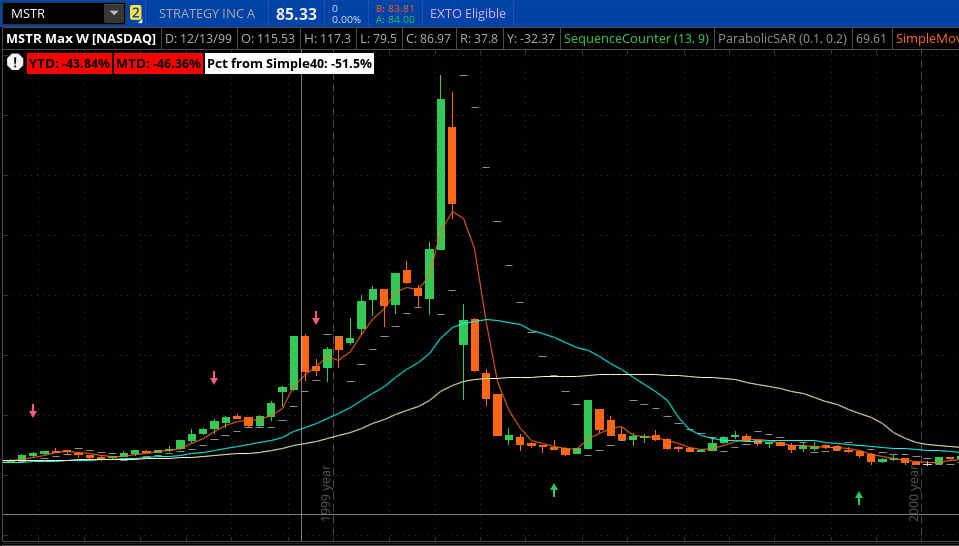Click the tallest green candle at the peak
The height and width of the screenshot is (546, 959).
pyautogui.click(x=440, y=174)
